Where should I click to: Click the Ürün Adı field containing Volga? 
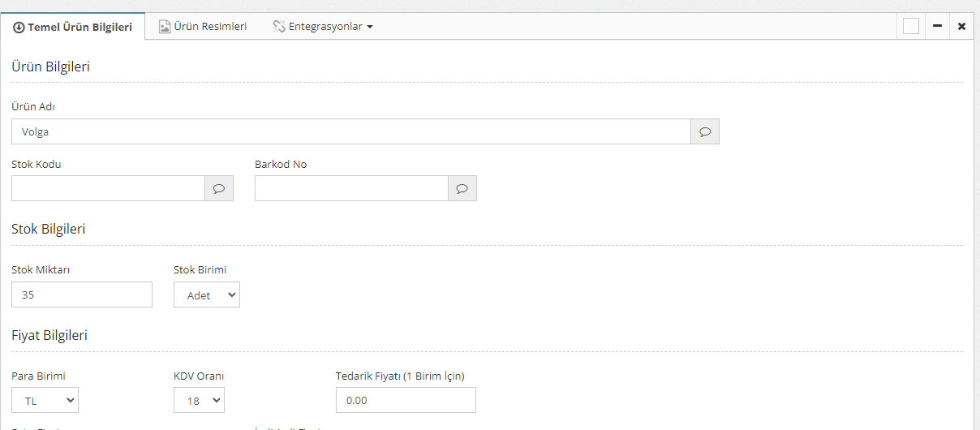350,131
